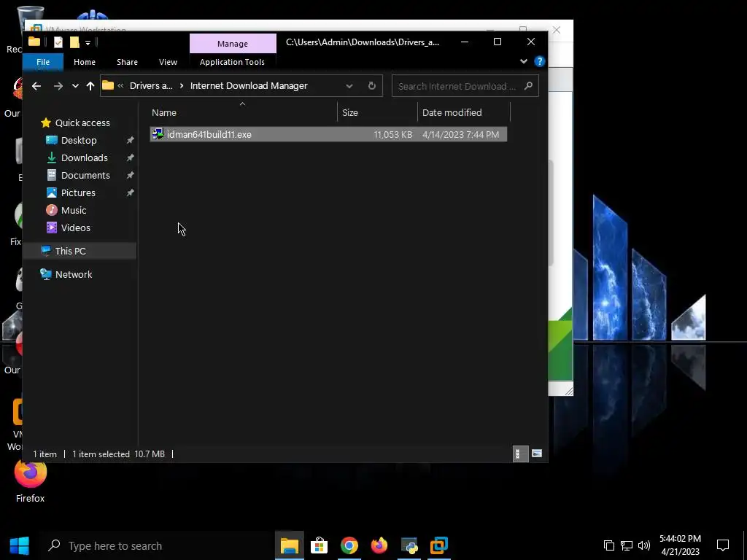Image resolution: width=747 pixels, height=560 pixels.
Task: Open the notification center icon
Action: coord(723,545)
